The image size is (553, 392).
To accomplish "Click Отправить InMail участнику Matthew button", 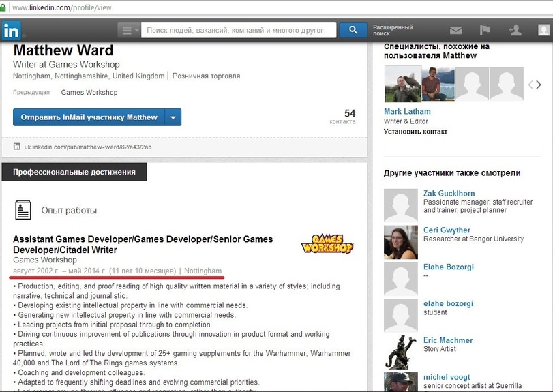I will 89,117.
